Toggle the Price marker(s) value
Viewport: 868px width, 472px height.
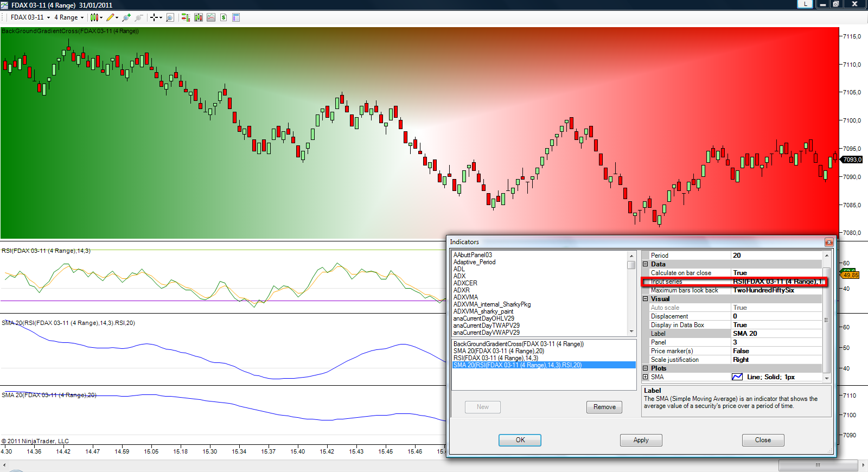[x=776, y=351]
